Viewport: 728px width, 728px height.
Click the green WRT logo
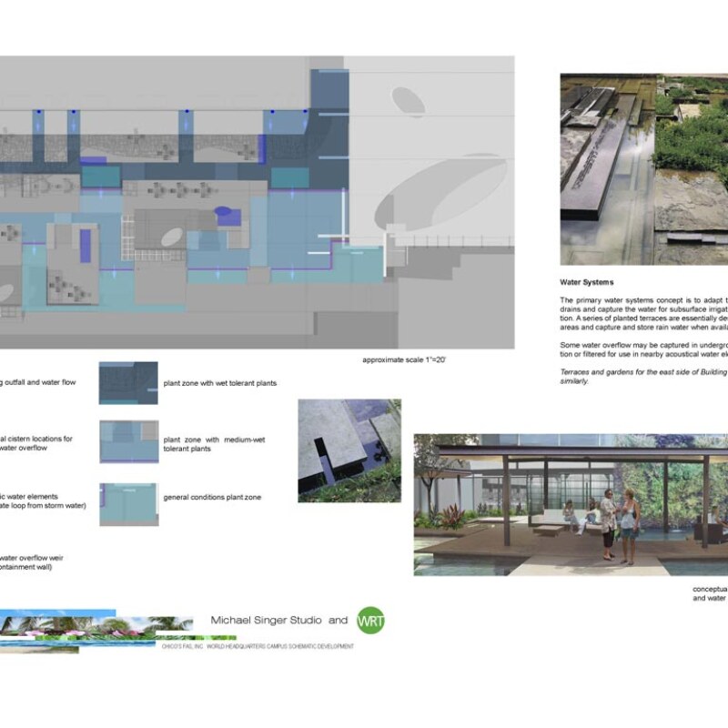click(x=370, y=621)
